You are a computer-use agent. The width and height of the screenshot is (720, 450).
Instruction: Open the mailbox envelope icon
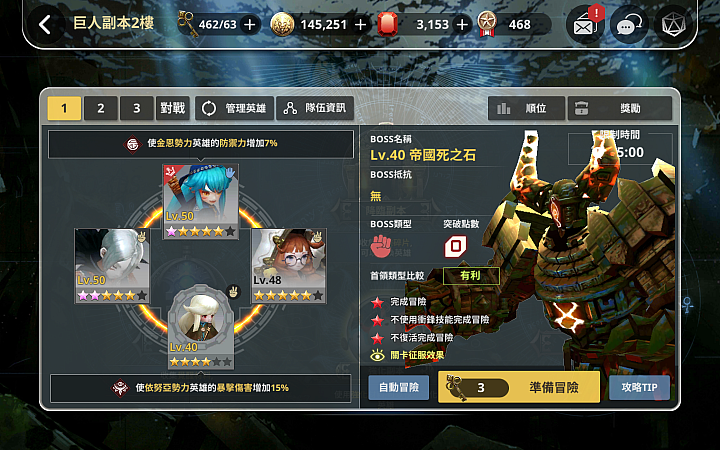click(x=585, y=25)
